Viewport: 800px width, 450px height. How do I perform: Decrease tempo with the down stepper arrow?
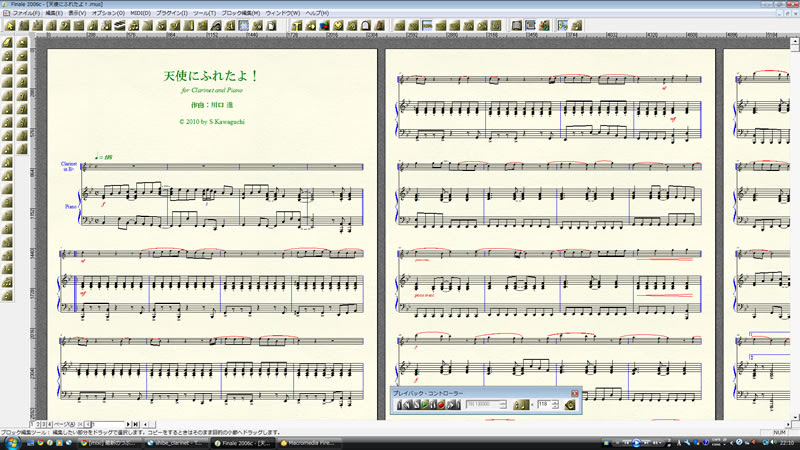(x=555, y=407)
